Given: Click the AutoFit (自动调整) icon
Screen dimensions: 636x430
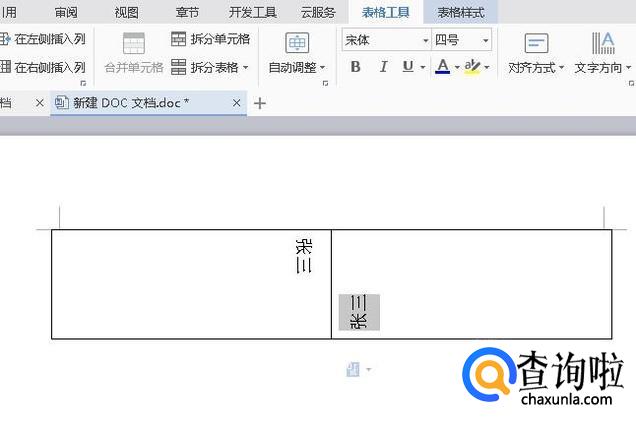Looking at the screenshot, I should click(297, 43).
